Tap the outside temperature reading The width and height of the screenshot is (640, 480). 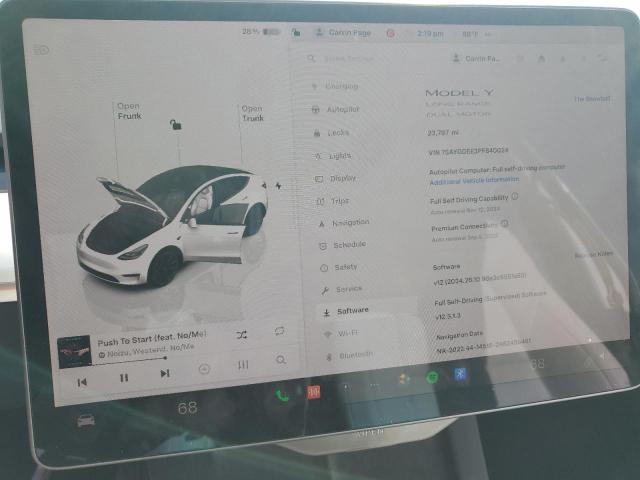coord(470,34)
